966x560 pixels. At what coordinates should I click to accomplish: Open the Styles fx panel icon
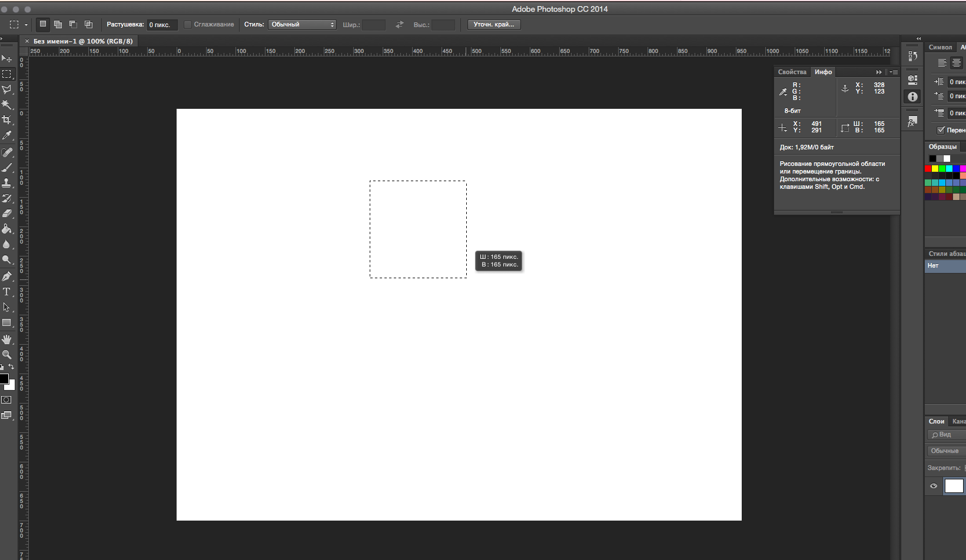tap(912, 122)
